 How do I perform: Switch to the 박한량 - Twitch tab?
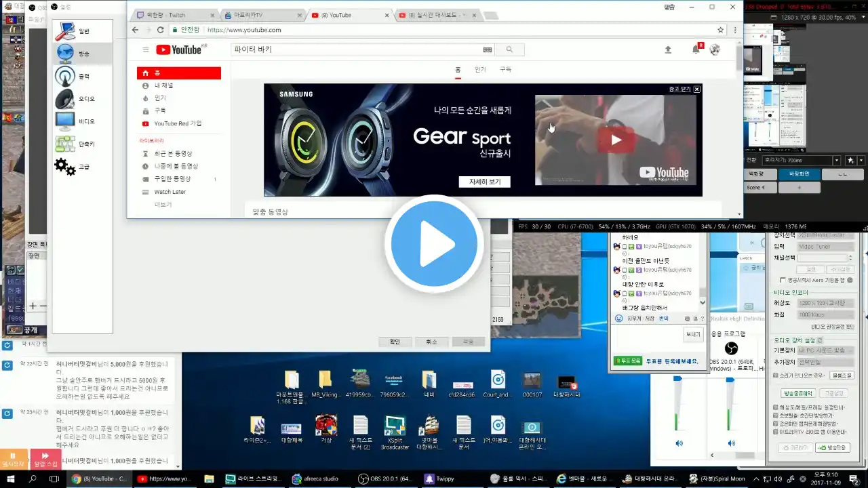tap(176, 15)
